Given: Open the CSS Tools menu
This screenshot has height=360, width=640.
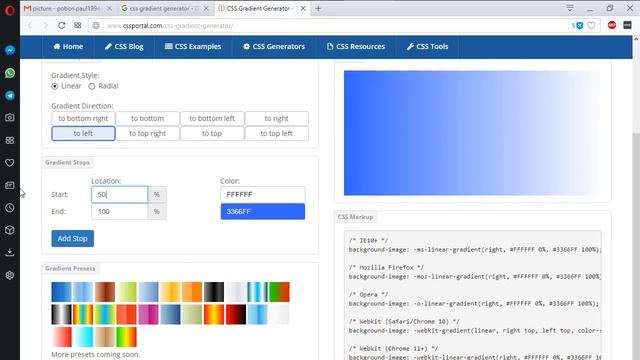Looking at the screenshot, I should click(x=427, y=47).
